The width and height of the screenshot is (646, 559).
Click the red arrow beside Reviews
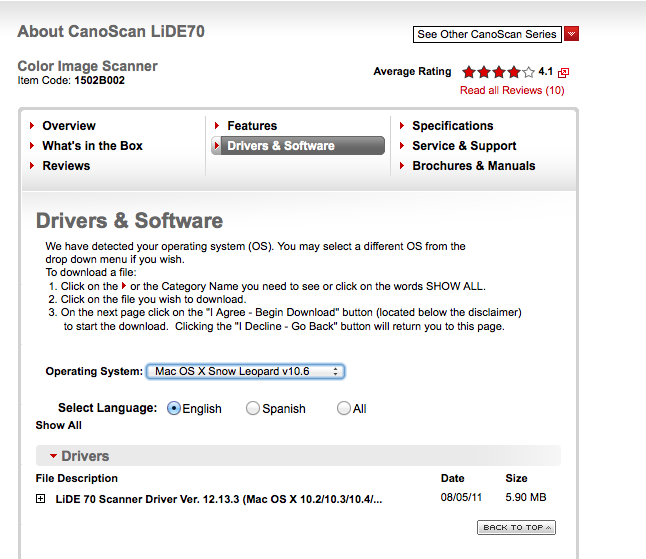pos(32,166)
